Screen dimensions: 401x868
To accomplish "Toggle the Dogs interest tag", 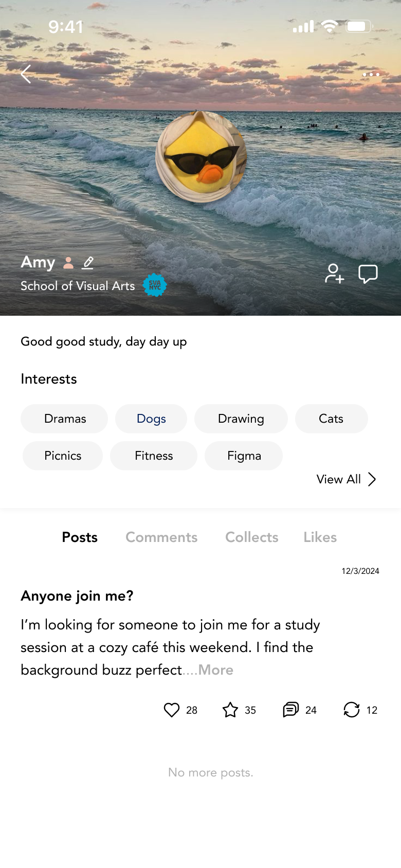I will click(x=151, y=419).
